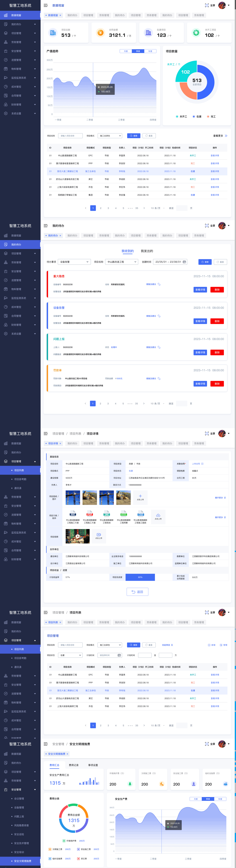The width and height of the screenshot is (236, 868).
Task: Toggle 环境保护费 legend checkbox in 费用分类
Action: tap(64, 841)
